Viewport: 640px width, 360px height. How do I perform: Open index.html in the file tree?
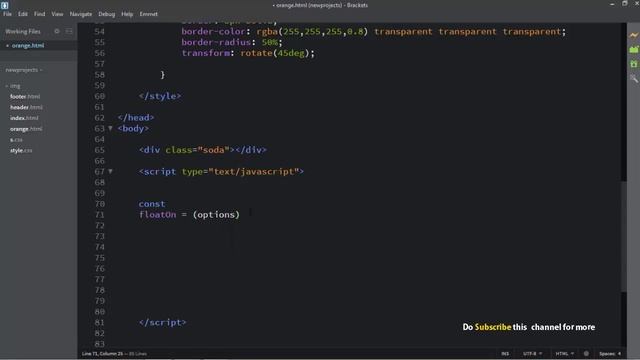coord(24,118)
